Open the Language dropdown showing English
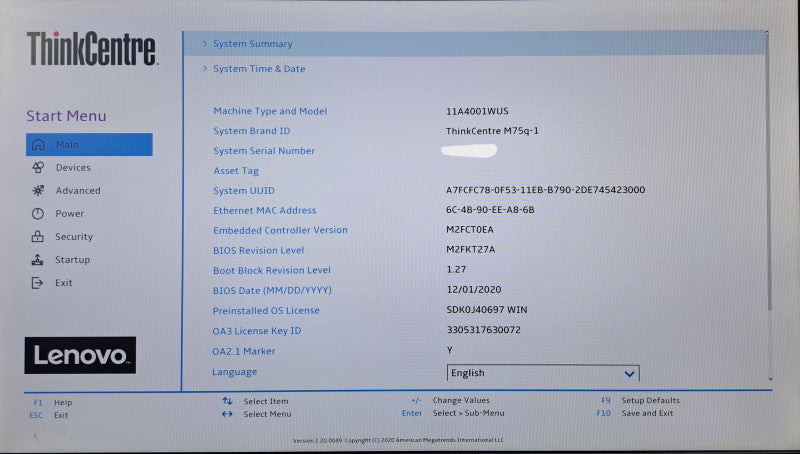 pos(543,373)
